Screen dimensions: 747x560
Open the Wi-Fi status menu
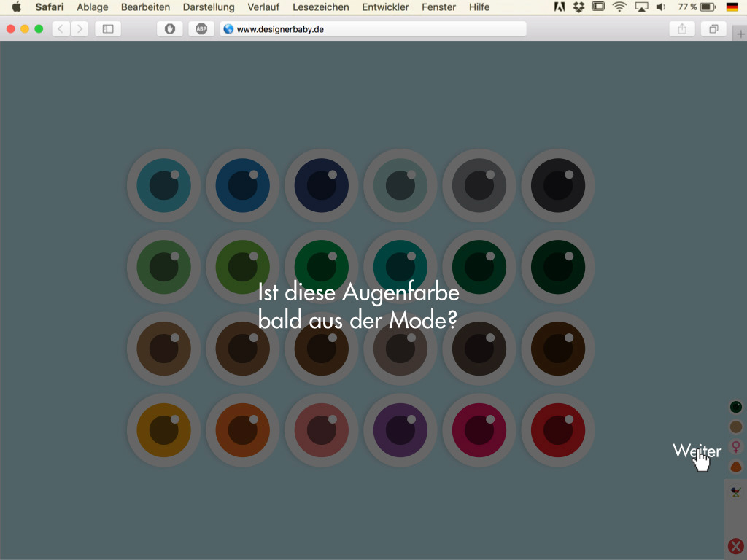(x=619, y=7)
